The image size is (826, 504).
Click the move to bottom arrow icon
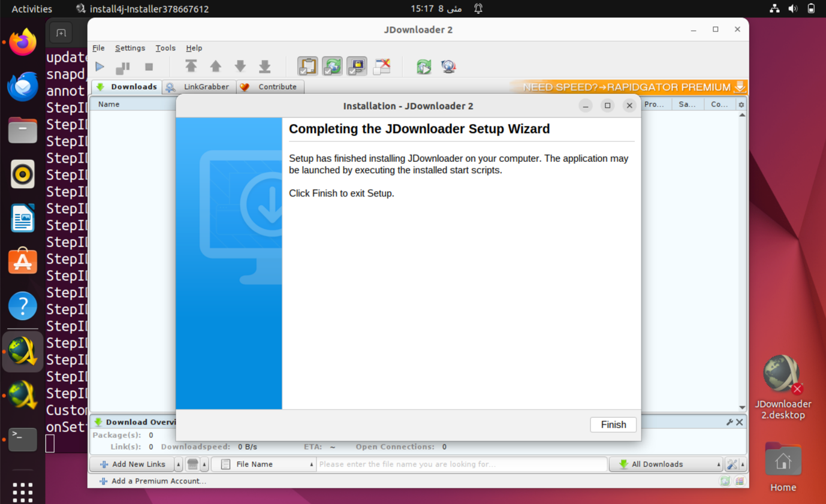click(264, 67)
